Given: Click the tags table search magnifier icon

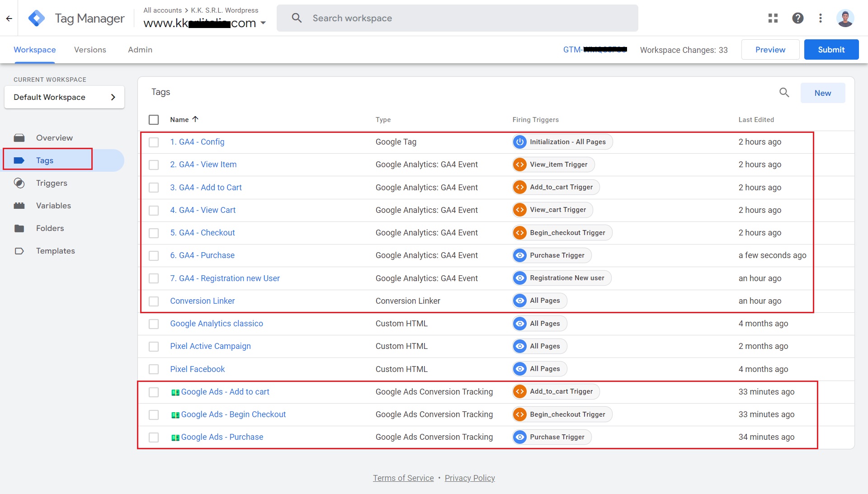Looking at the screenshot, I should pyautogui.click(x=784, y=93).
